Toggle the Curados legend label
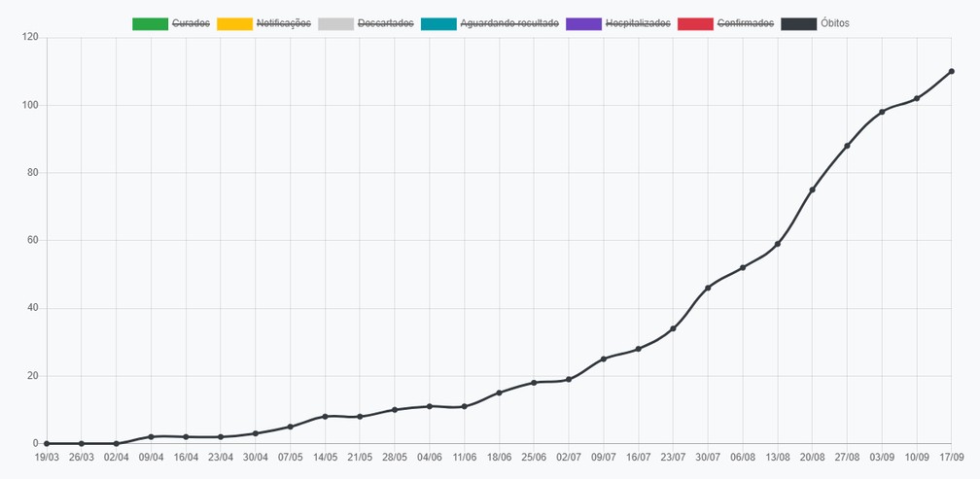980x479 pixels. coord(191,23)
